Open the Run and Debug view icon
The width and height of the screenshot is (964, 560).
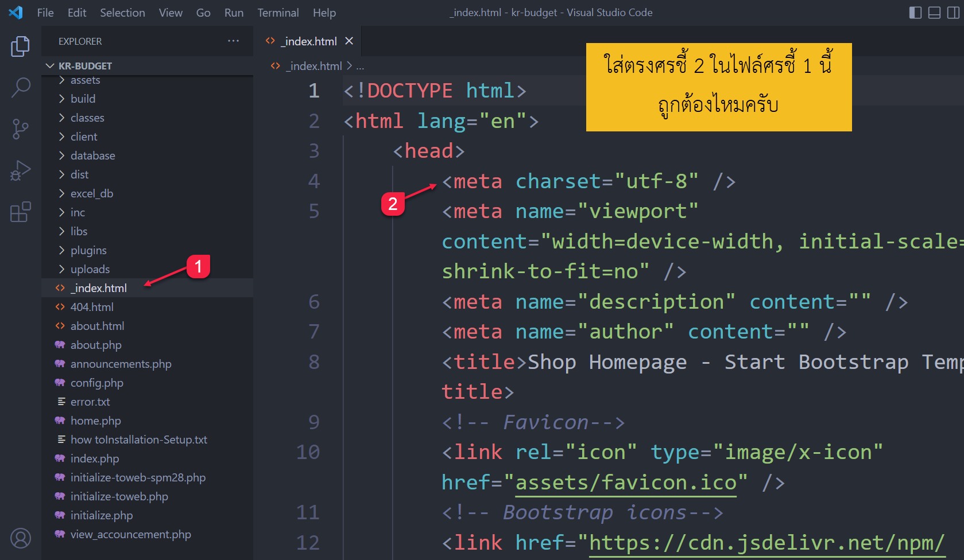[21, 170]
